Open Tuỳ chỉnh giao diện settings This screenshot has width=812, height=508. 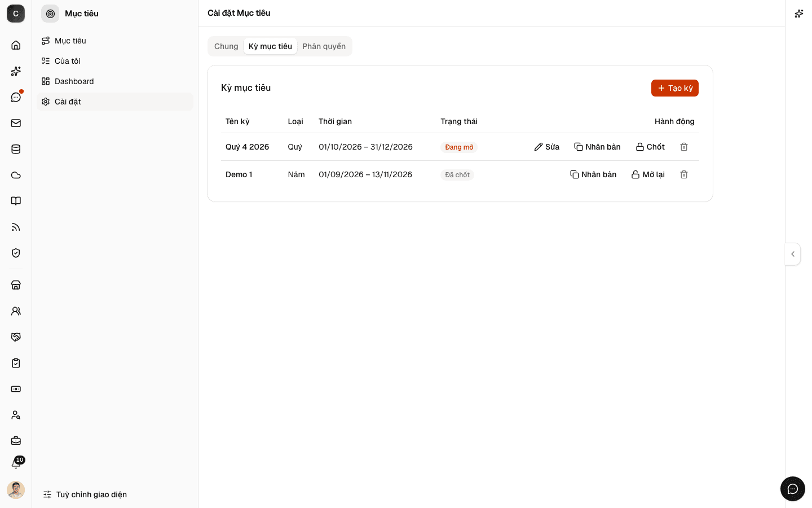click(x=85, y=494)
